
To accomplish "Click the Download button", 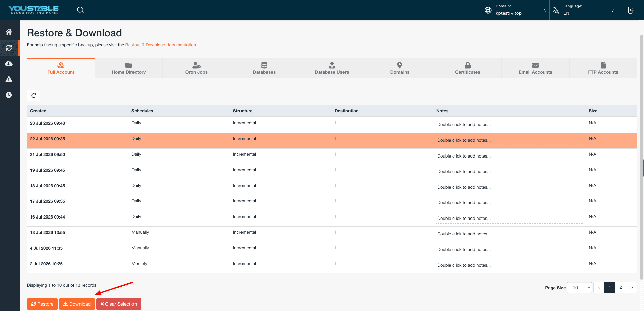I will pos(77,304).
